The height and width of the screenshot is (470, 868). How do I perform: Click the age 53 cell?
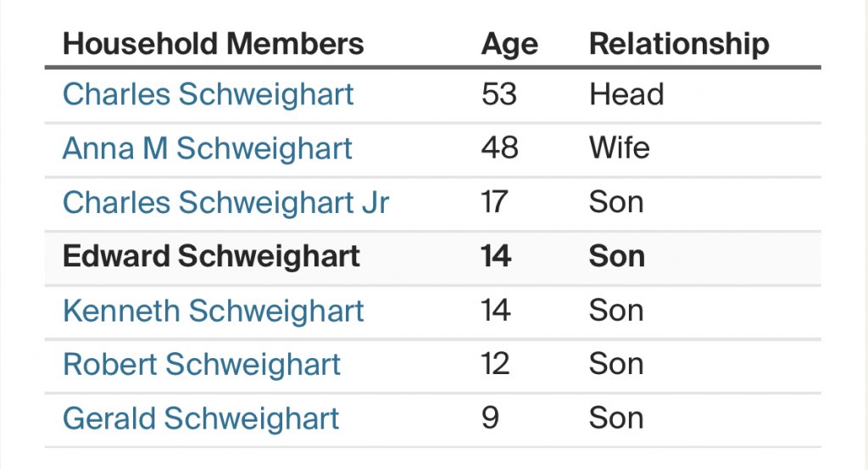[499, 94]
